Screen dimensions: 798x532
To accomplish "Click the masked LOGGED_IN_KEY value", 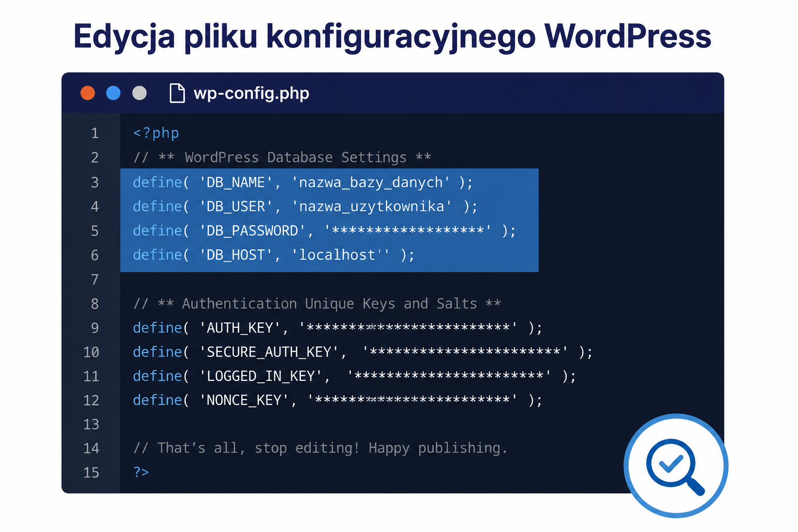I will click(449, 376).
